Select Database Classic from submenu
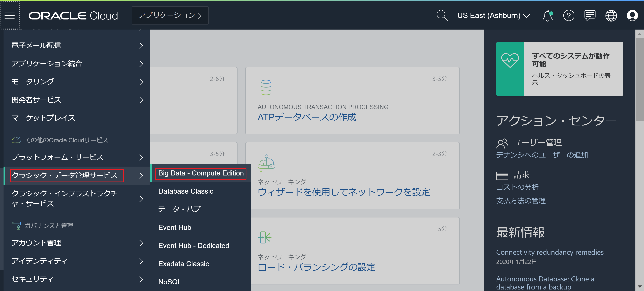 point(186,191)
